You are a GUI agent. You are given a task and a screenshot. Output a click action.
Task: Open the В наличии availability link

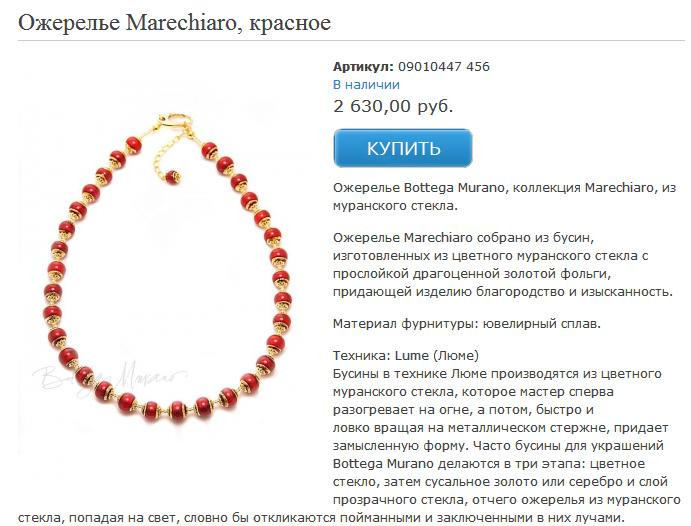[366, 85]
